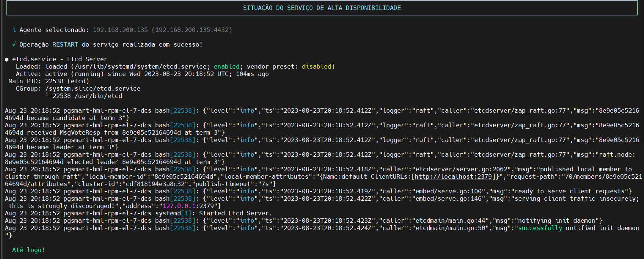644x259 pixels.
Task: Click the process entry '22538 /usr/bin/etcd'
Action: point(87,96)
